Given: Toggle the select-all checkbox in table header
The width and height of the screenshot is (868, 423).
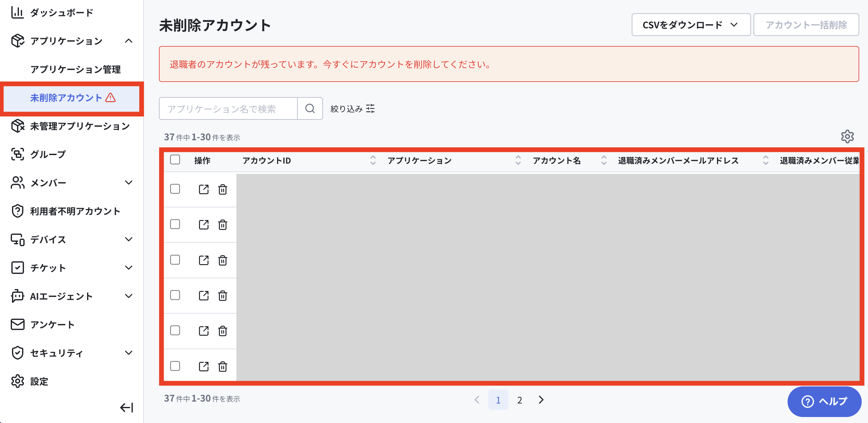Looking at the screenshot, I should (175, 159).
